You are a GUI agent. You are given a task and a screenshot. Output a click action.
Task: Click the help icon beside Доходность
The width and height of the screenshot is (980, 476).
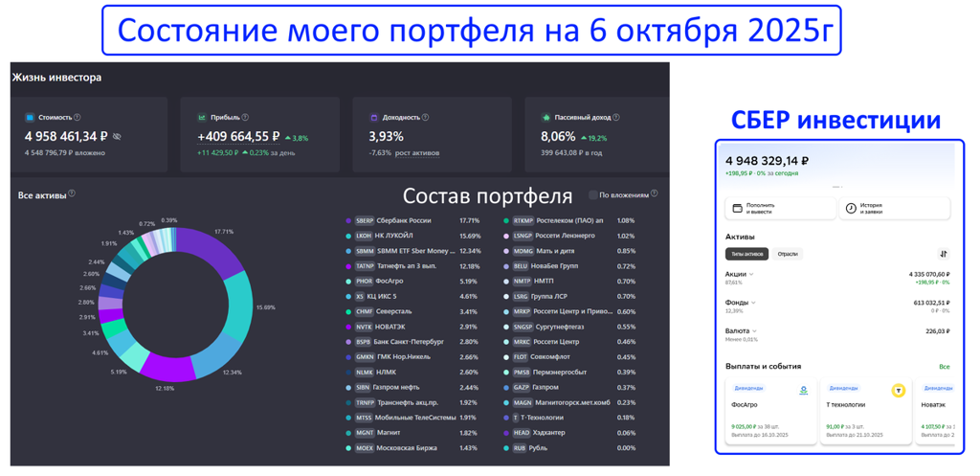coord(425,118)
